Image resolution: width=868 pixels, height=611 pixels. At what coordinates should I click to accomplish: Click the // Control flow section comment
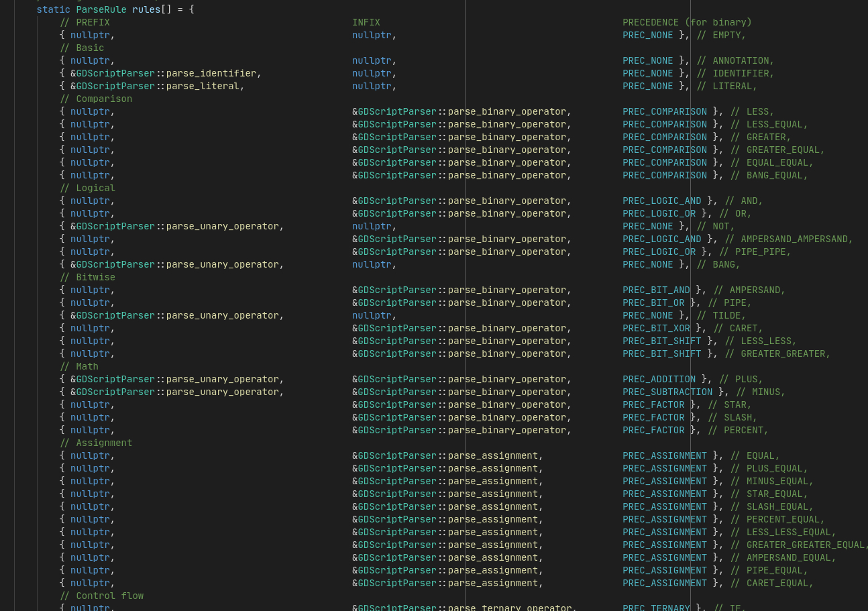[x=101, y=596]
